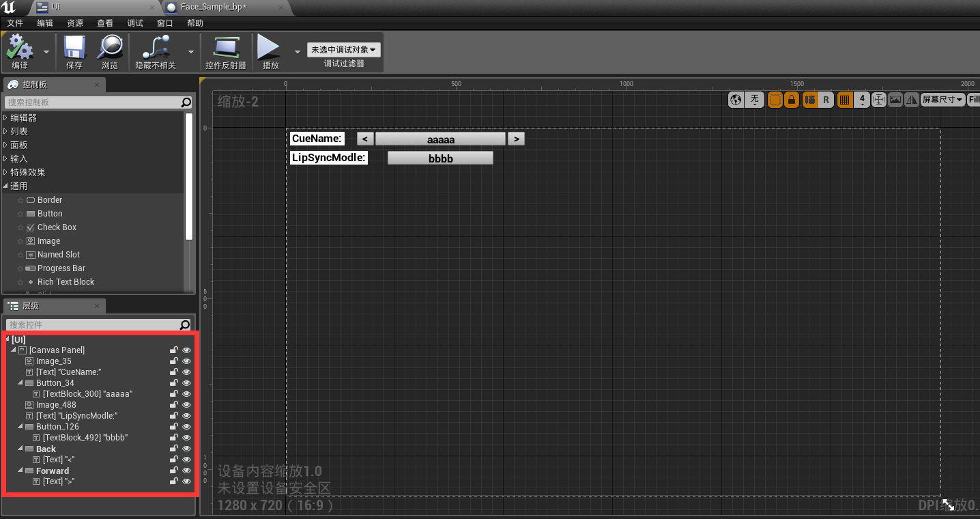Hide Image_35 using its eye icon
Viewport: 980px width, 519px height.
click(x=186, y=361)
